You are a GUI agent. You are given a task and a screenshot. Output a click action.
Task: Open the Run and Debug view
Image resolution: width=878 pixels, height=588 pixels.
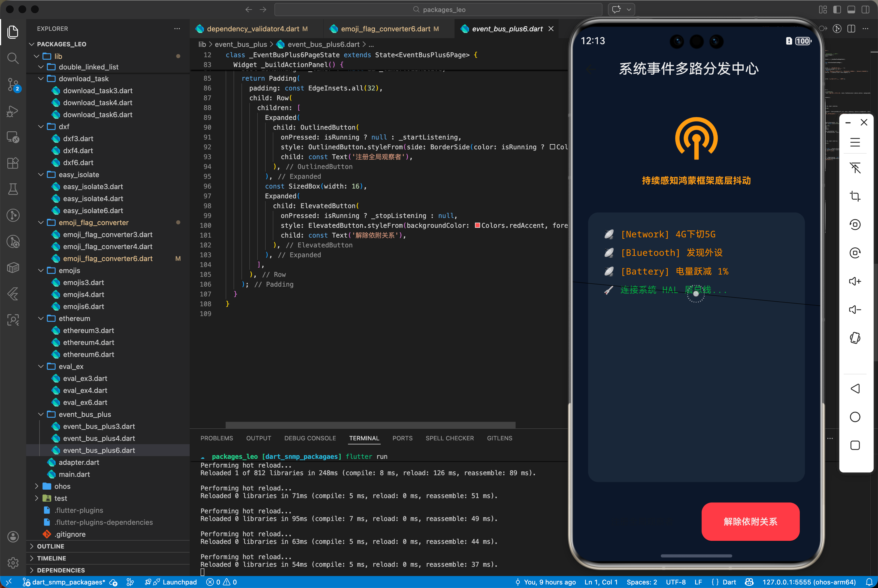pyautogui.click(x=13, y=111)
